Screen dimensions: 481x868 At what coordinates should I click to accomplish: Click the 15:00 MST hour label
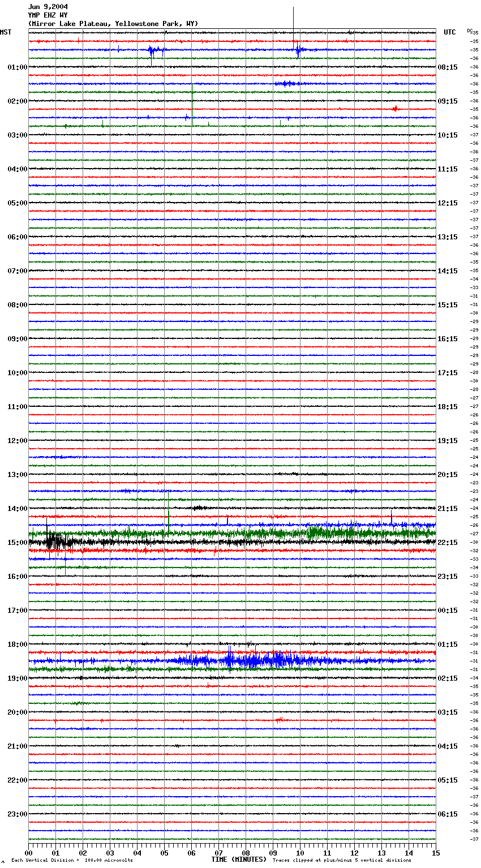point(18,543)
